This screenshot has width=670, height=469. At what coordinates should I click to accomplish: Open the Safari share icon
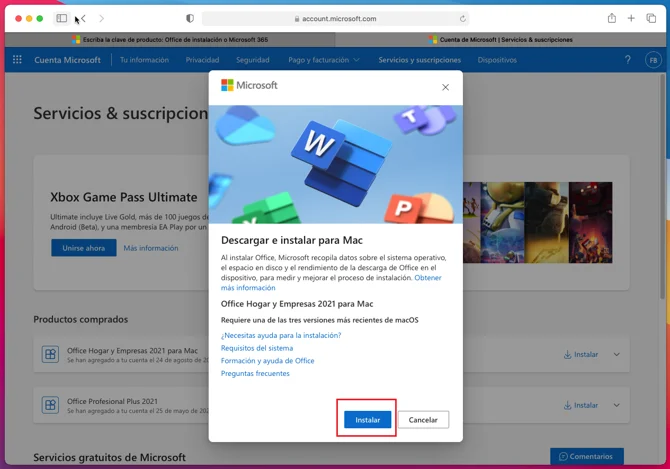tap(611, 18)
